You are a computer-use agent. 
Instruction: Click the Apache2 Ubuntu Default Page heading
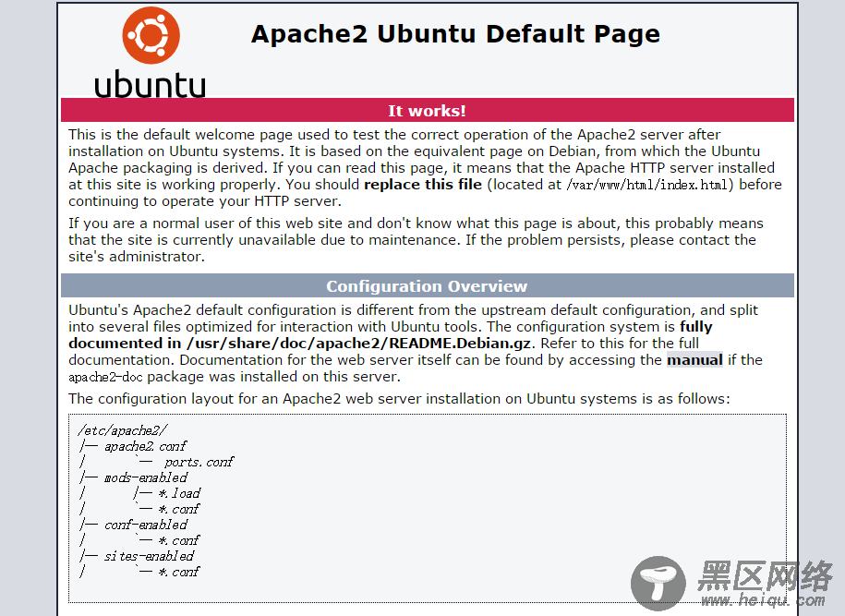coord(455,34)
